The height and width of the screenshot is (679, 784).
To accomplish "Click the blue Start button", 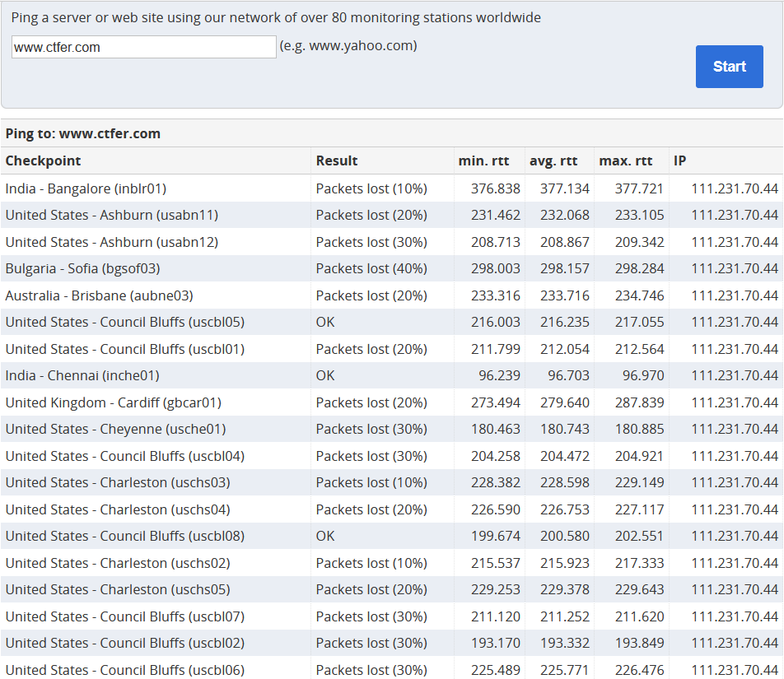I will tap(729, 67).
